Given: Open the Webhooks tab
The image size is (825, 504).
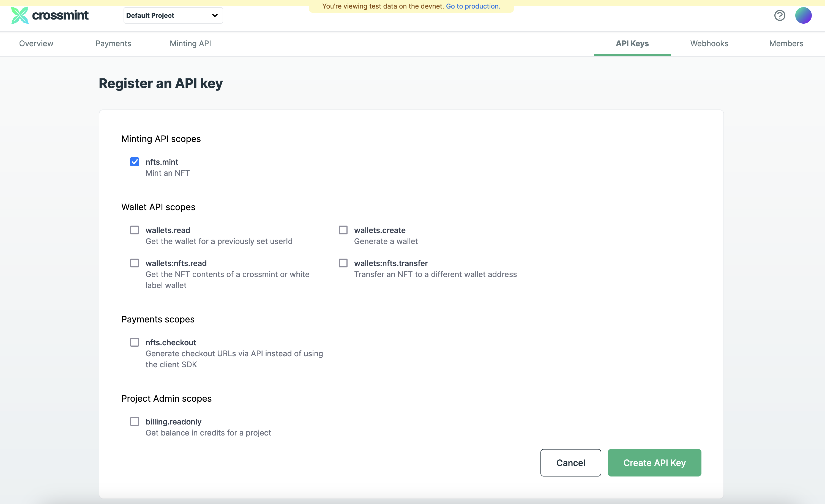Looking at the screenshot, I should point(709,43).
